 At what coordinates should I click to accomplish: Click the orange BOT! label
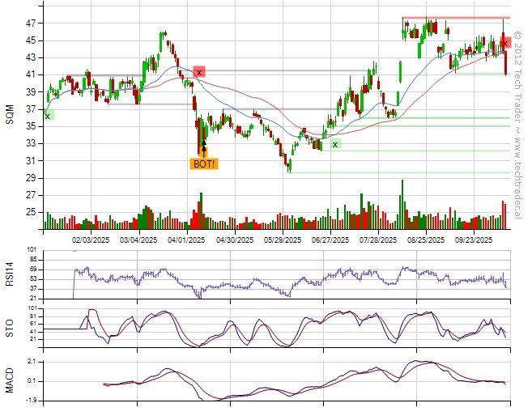point(203,163)
